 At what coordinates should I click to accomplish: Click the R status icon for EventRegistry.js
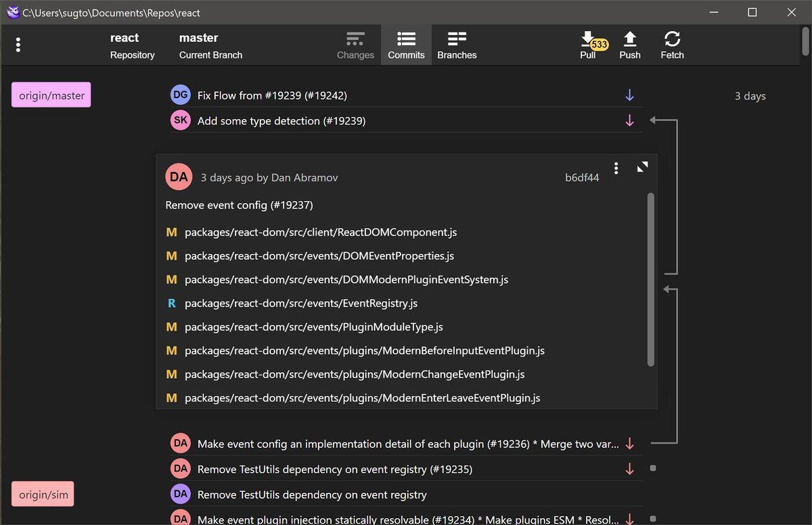point(172,303)
